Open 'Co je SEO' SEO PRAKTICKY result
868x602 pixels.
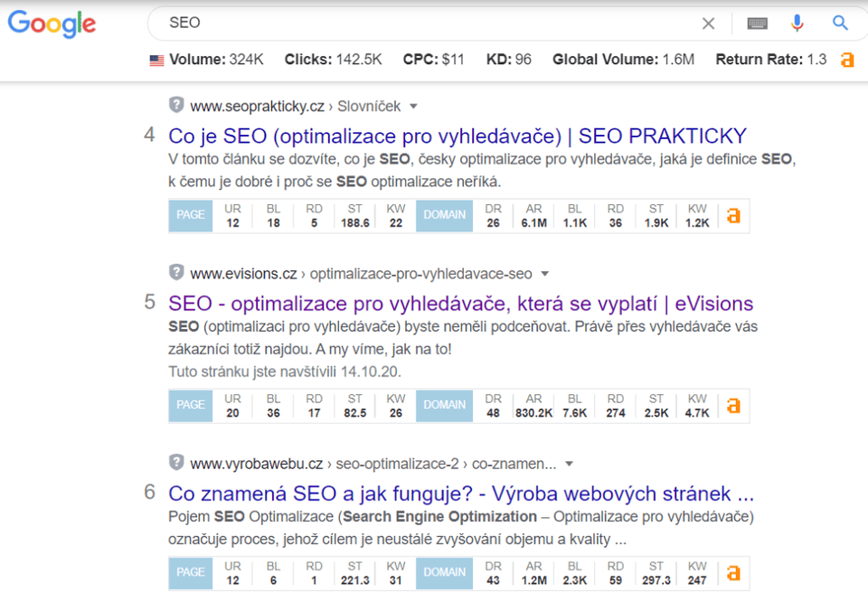tap(458, 136)
